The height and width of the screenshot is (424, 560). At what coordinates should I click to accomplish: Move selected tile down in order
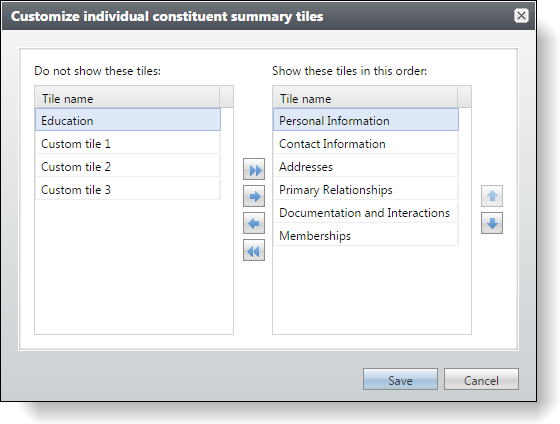[x=492, y=223]
